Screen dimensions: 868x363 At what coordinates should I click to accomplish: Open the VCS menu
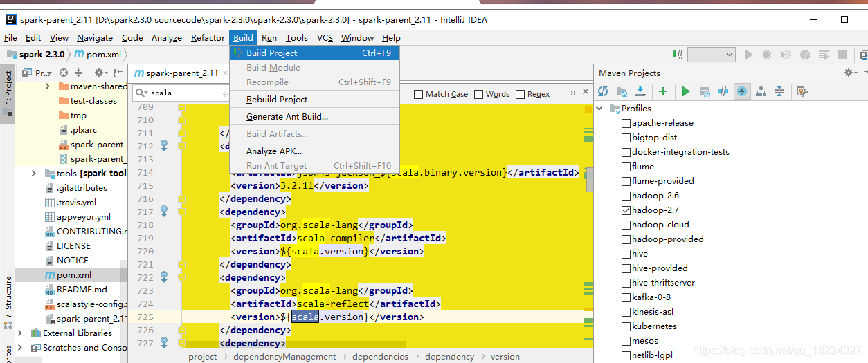[x=325, y=38]
